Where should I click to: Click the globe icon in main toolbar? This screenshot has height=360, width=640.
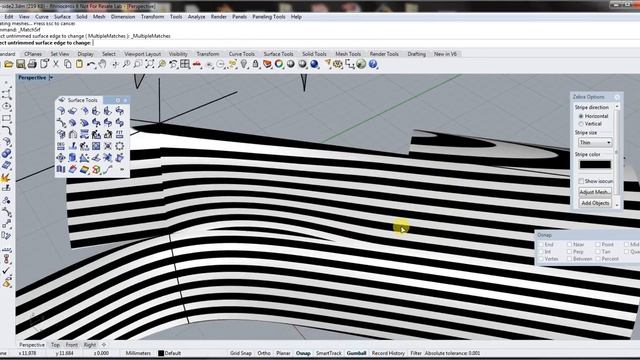coord(361,64)
